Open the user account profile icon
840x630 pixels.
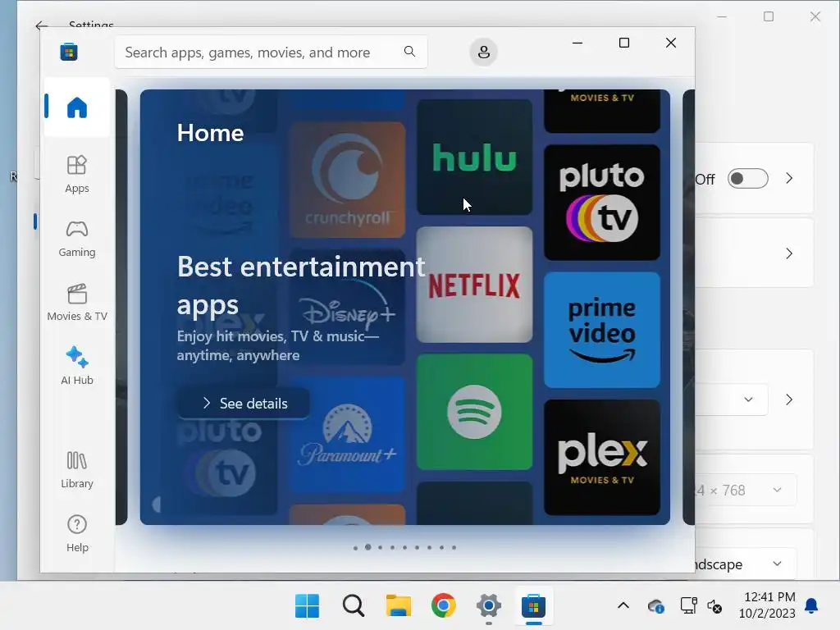484,52
